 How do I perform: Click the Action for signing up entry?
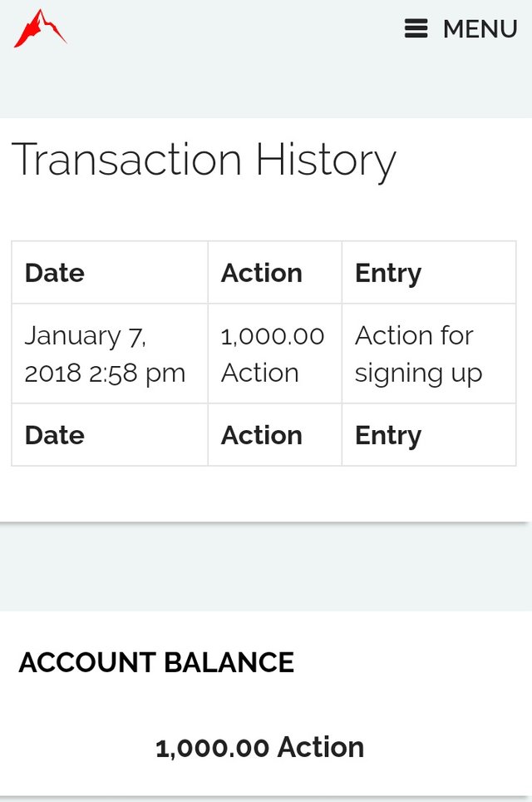tap(418, 354)
